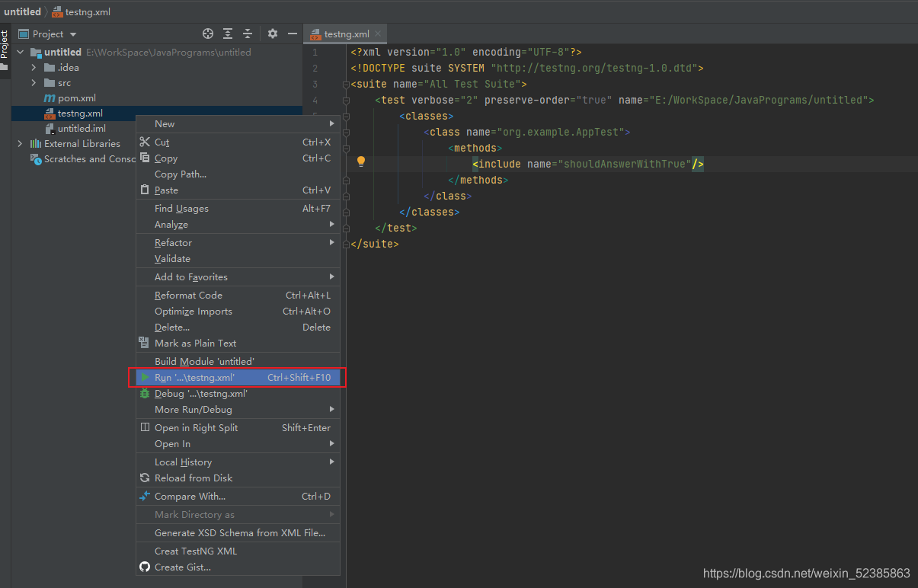This screenshot has width=918, height=588.
Task: Open the Project view dropdown arrow
Action: pos(73,34)
